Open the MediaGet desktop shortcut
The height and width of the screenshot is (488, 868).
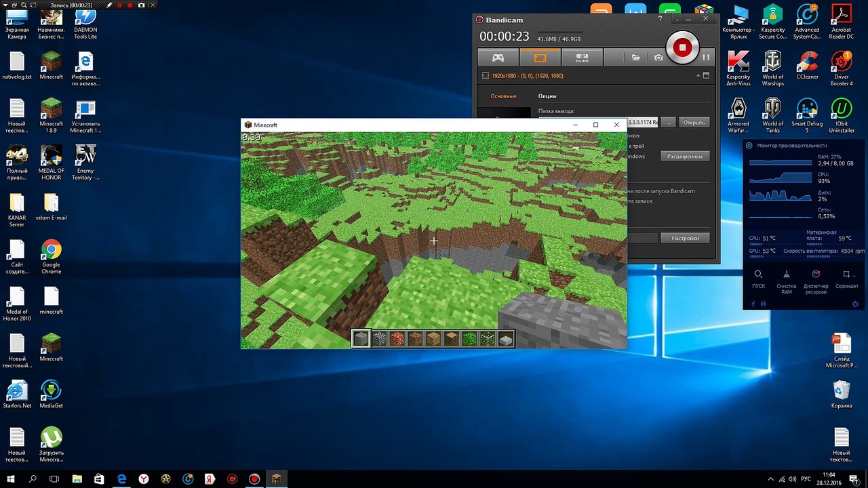click(51, 395)
